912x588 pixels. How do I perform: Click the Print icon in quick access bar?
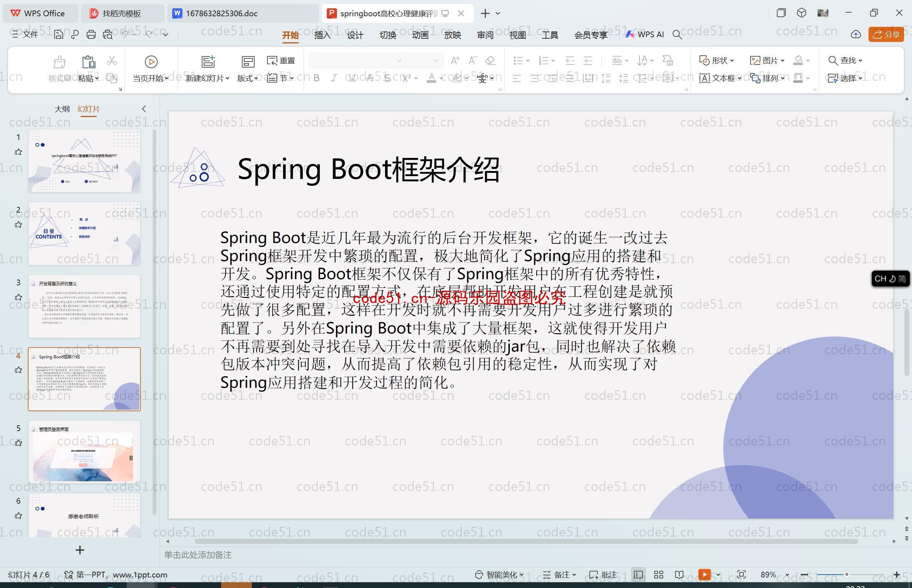pyautogui.click(x=91, y=35)
